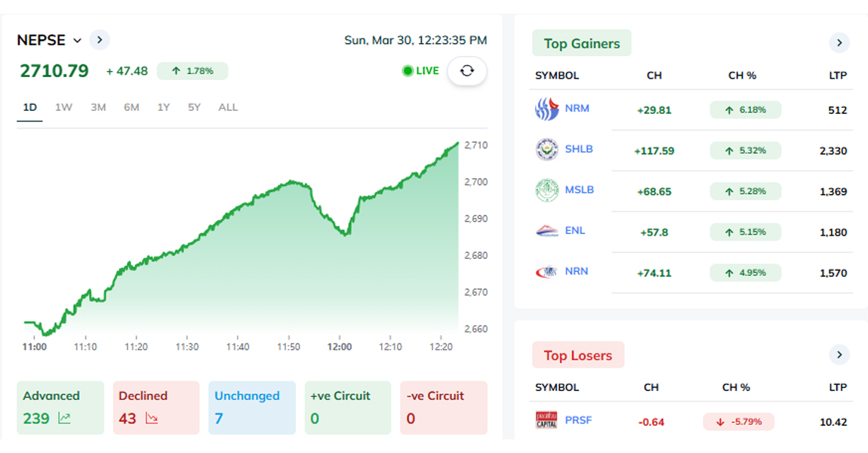Expand the Top Losers list arrow
Viewport: 868px width, 453px height.
pos(839,355)
